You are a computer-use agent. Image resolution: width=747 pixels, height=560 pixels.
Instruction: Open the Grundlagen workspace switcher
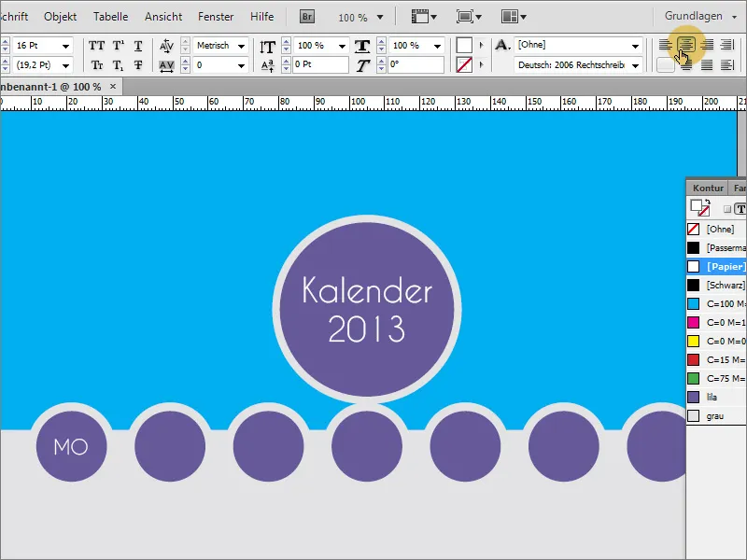pyautogui.click(x=700, y=16)
